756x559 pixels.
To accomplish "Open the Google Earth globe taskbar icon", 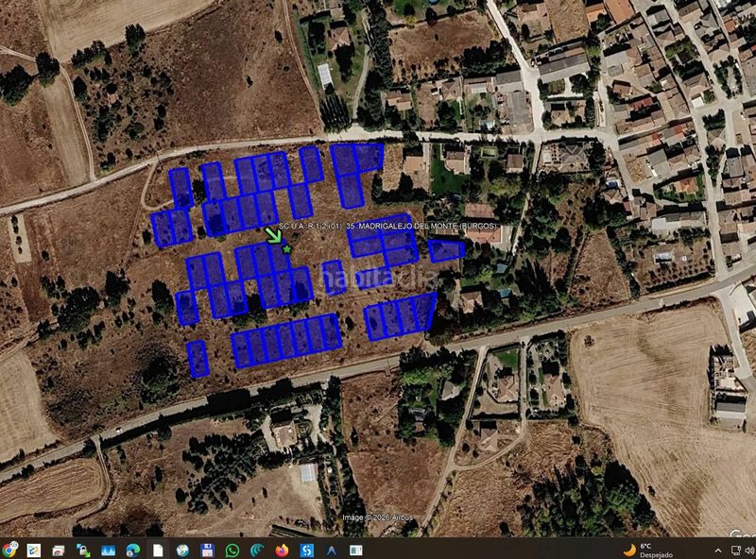I will 182,551.
